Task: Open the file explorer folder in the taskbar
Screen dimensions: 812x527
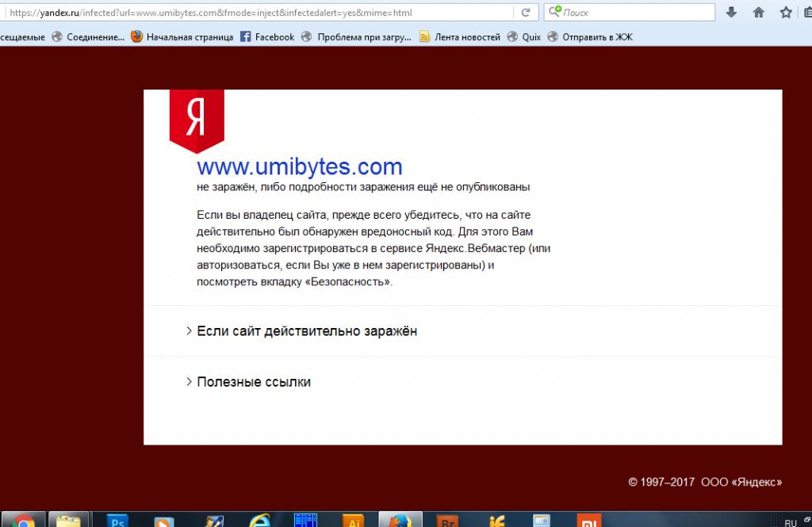Action: tap(68, 521)
